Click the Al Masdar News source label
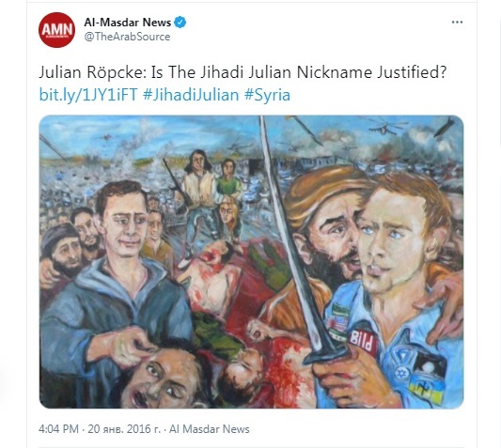This screenshot has width=501, height=448. point(210,429)
